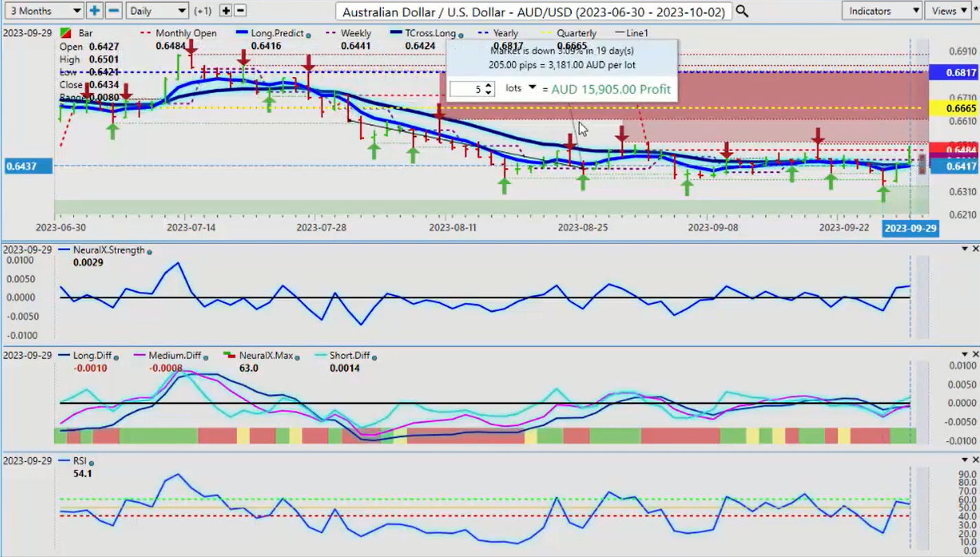The image size is (980, 557).
Task: Click RSI value 54.1
Action: click(x=82, y=473)
